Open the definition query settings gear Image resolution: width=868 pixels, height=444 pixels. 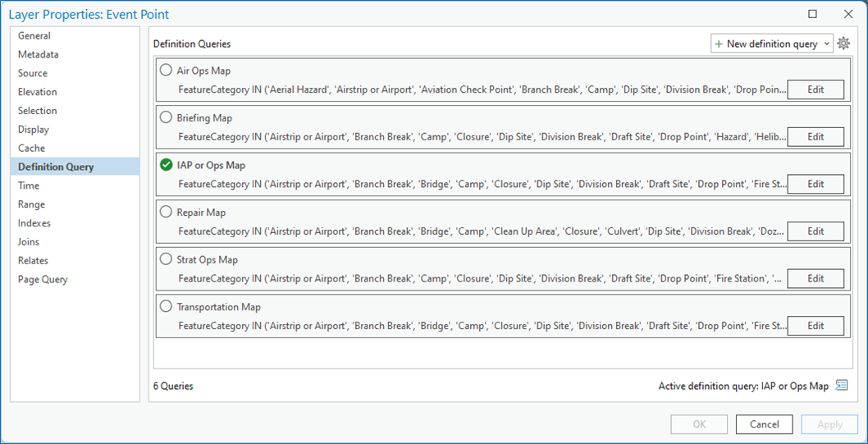(843, 43)
